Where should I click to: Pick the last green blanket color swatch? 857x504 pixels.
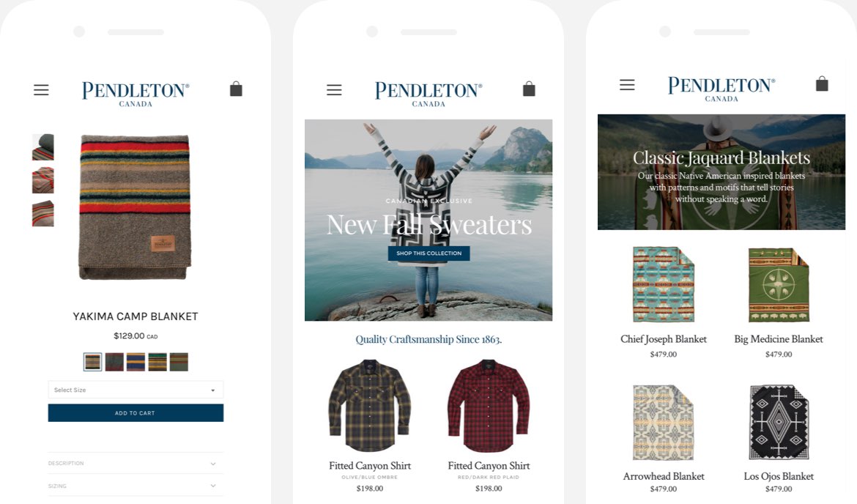179,362
